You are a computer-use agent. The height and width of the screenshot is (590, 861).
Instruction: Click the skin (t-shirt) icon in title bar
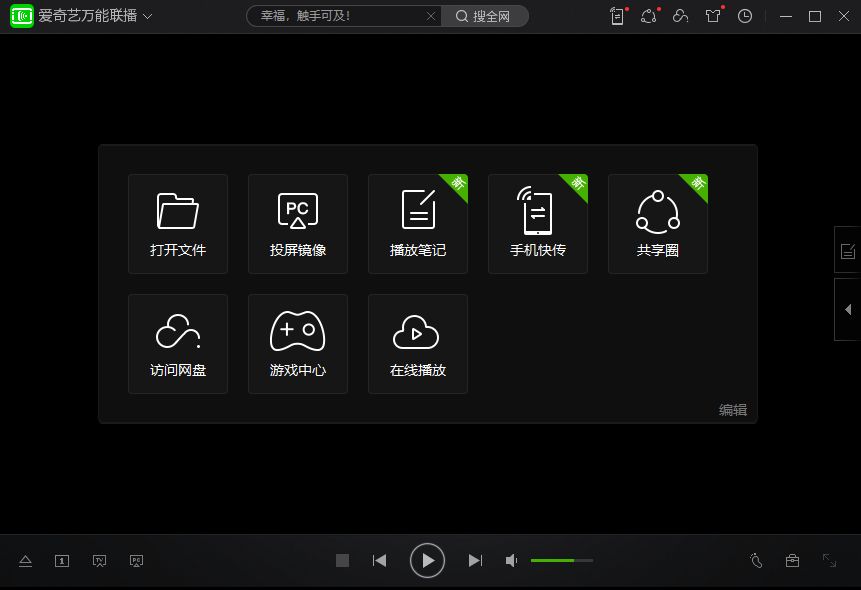pyautogui.click(x=713, y=16)
